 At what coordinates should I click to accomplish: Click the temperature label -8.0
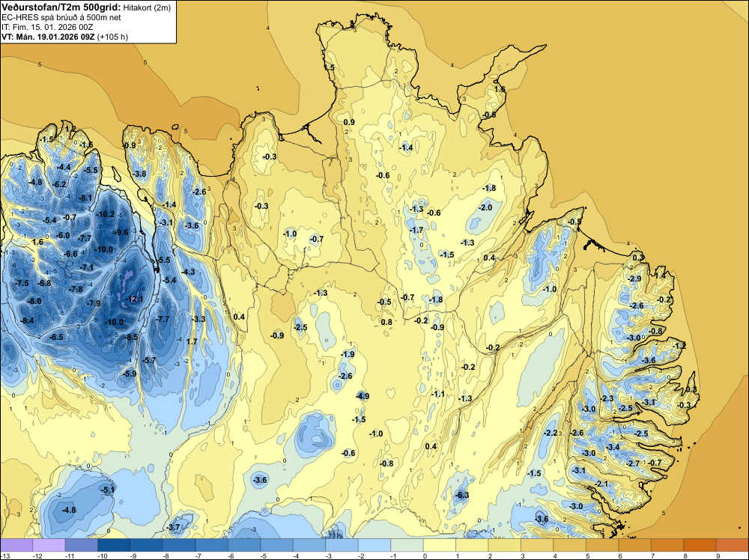coord(34,302)
